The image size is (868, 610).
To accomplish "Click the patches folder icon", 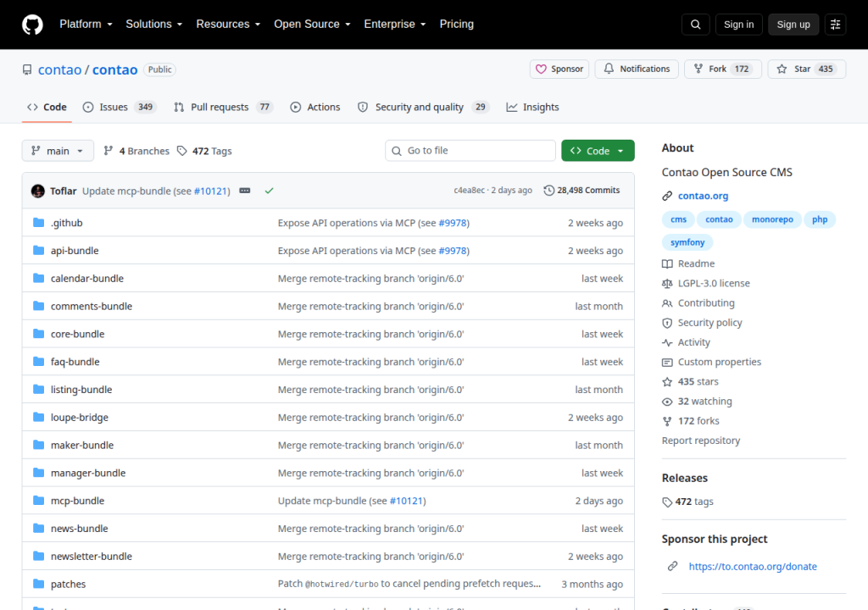I will coord(38,584).
